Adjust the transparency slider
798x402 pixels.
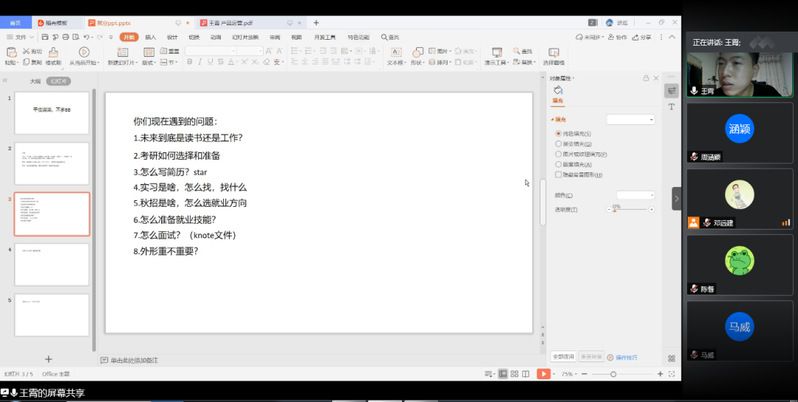point(631,209)
